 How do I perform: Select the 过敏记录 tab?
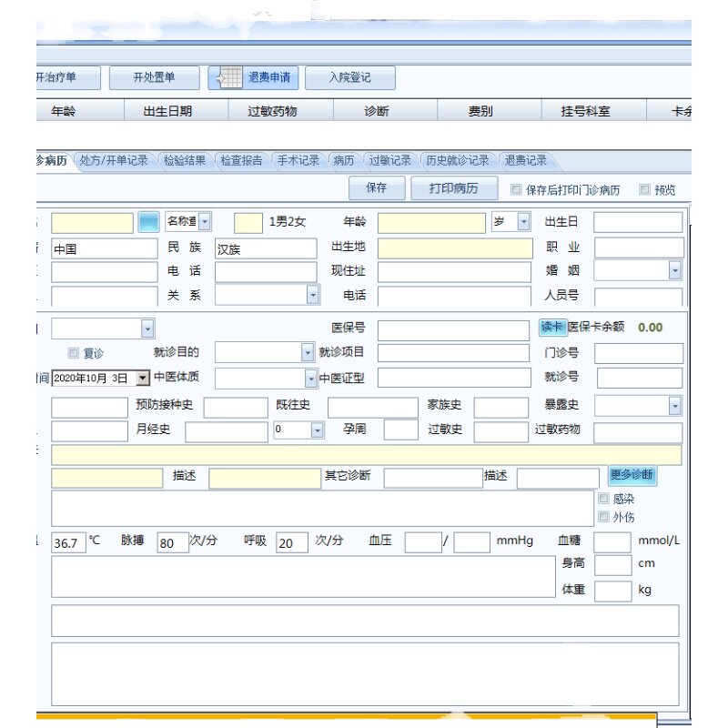pyautogui.click(x=390, y=161)
